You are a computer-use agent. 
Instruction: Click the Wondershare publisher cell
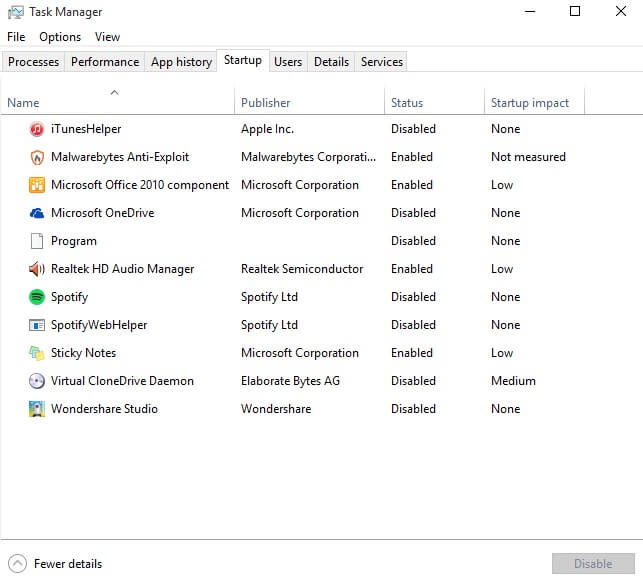[x=276, y=409]
